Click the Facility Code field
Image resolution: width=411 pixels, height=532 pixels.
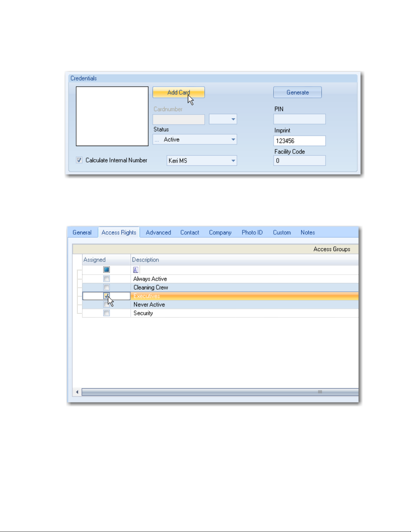pyautogui.click(x=299, y=160)
